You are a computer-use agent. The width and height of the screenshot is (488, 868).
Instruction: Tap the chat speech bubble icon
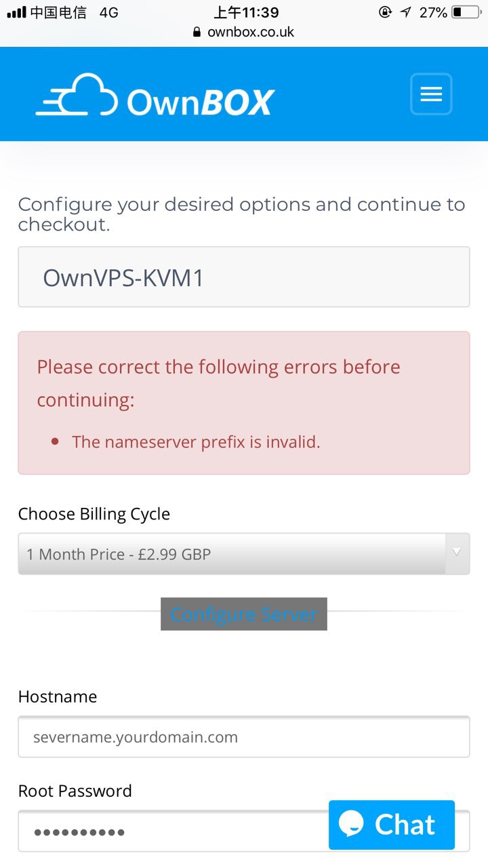coord(352,824)
